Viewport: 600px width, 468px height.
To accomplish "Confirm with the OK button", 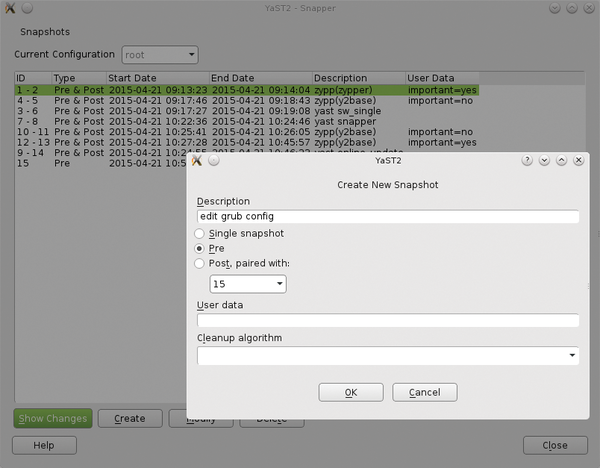I will pyautogui.click(x=351, y=392).
